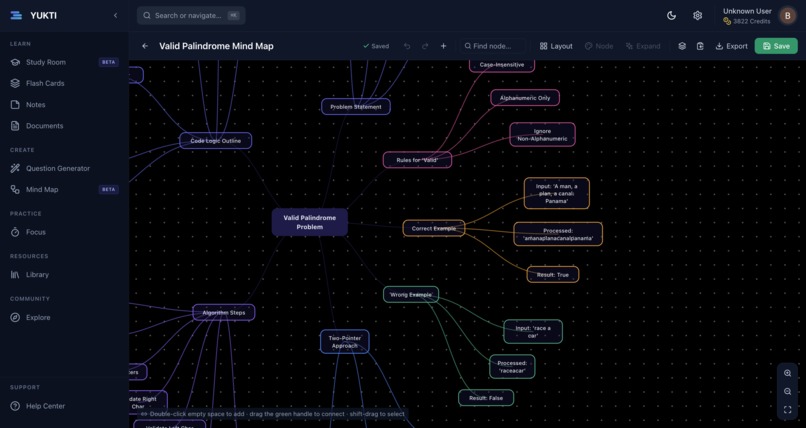Screen dimensions: 806x428
Task: Select the Problem Statement node
Action: pyautogui.click(x=356, y=107)
